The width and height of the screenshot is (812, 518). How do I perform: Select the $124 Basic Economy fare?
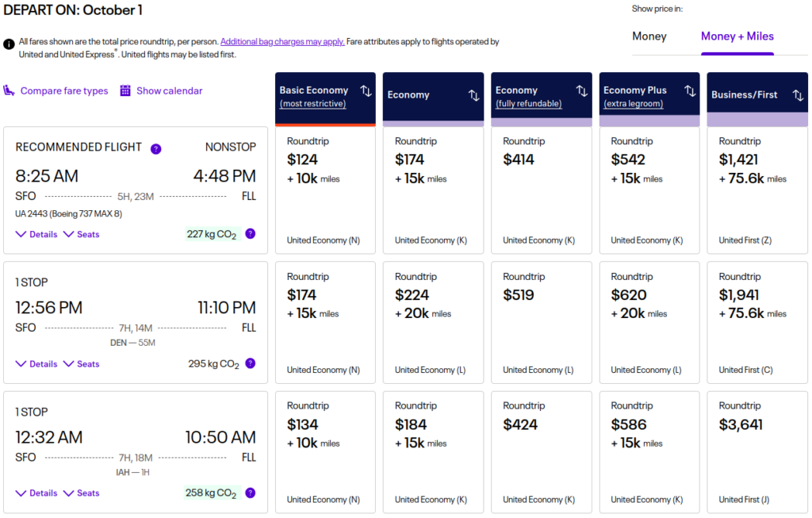(325, 190)
